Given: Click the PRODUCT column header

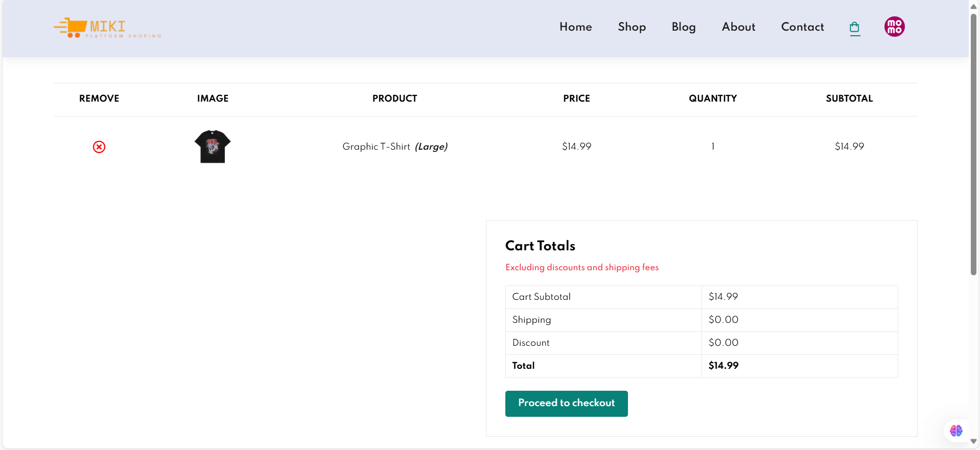Looking at the screenshot, I should 394,99.
